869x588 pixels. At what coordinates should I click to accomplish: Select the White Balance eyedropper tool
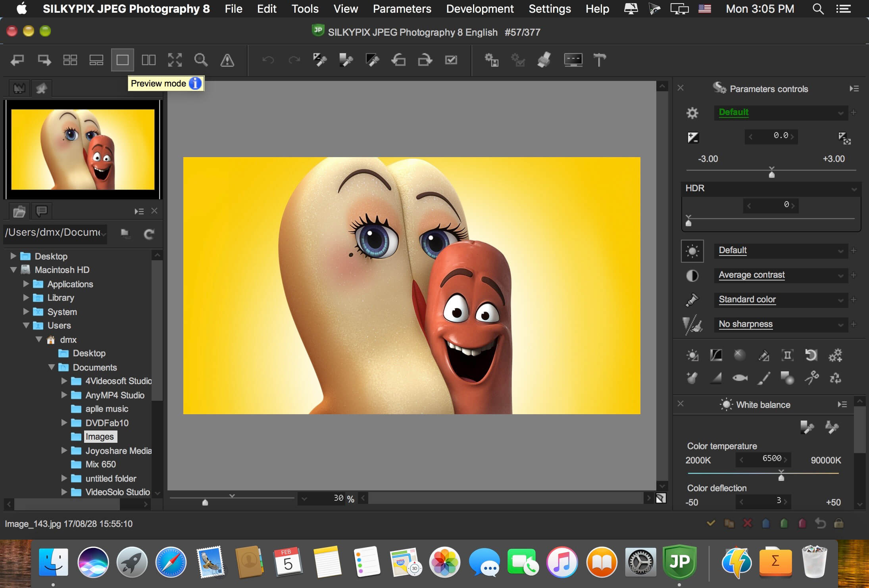pyautogui.click(x=808, y=427)
